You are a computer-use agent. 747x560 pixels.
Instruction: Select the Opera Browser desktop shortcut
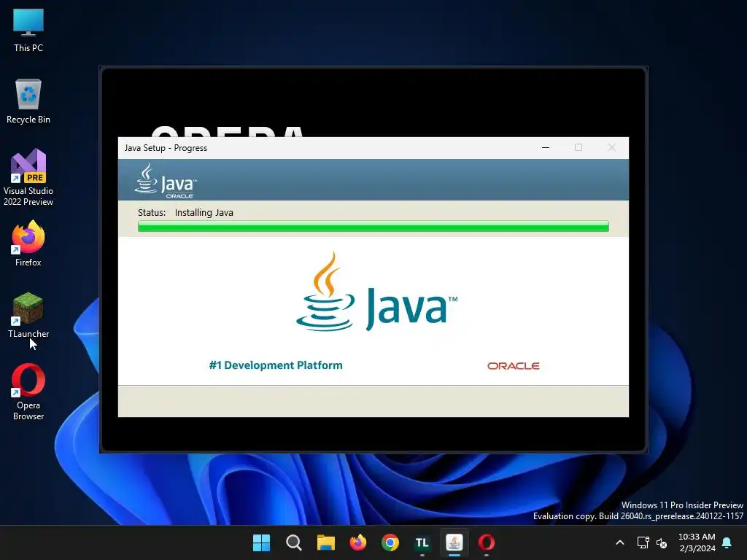[28, 392]
